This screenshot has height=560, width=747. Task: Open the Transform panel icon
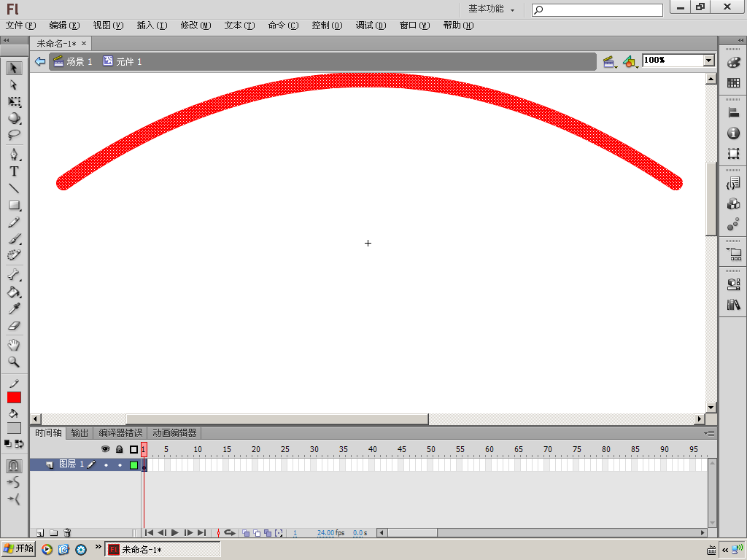click(x=733, y=153)
